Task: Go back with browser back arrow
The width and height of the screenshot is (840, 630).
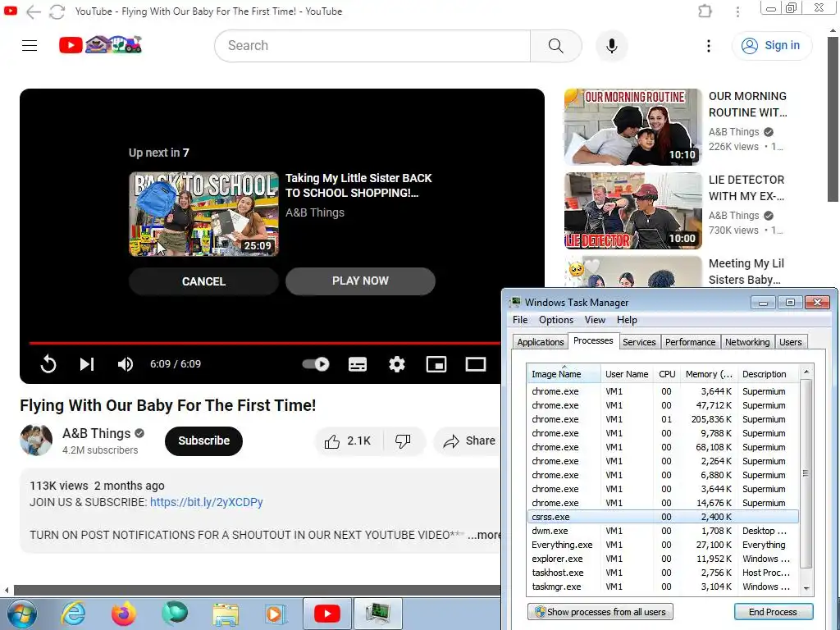Action: [x=33, y=11]
